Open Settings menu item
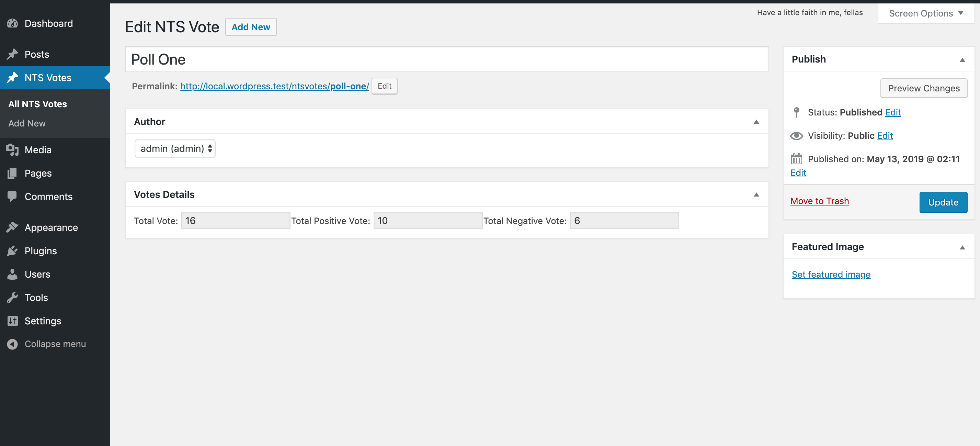 pos(55,321)
